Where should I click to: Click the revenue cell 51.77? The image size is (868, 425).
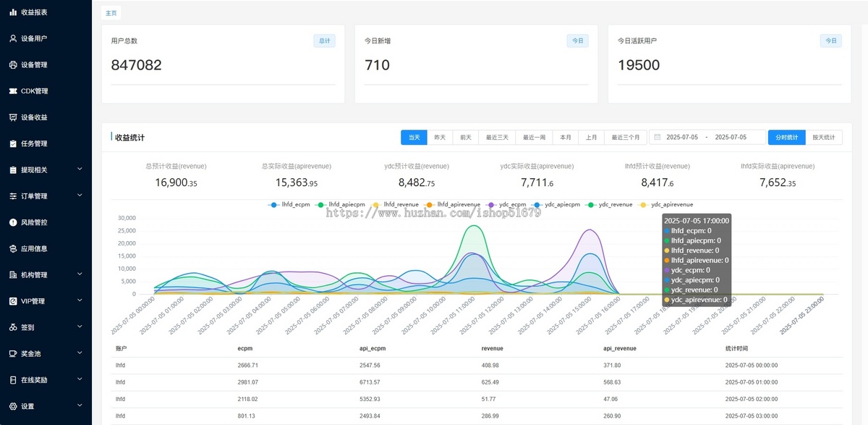(x=490, y=399)
